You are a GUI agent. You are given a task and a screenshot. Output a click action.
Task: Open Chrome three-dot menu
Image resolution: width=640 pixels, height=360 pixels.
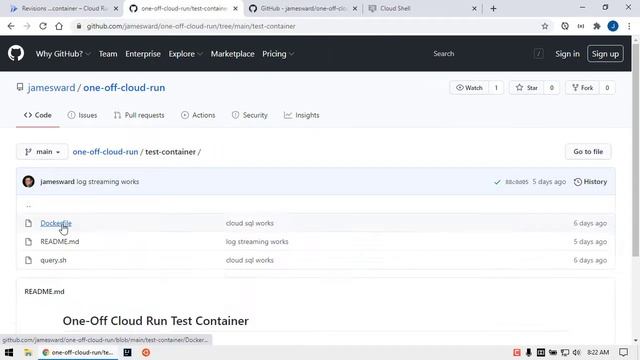coord(629,26)
